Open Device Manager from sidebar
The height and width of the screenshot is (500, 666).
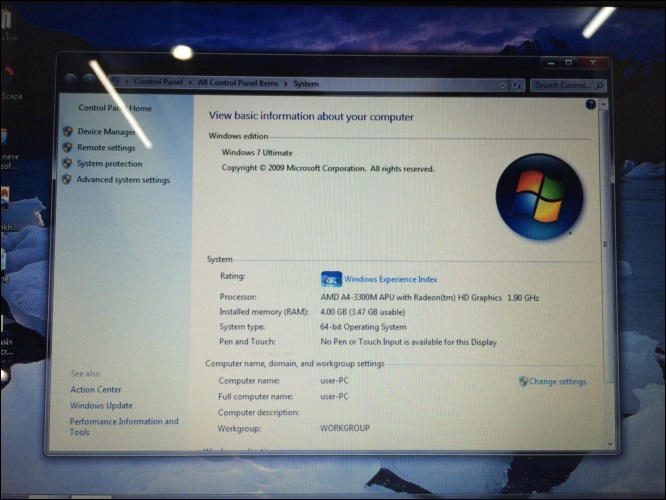[x=106, y=132]
